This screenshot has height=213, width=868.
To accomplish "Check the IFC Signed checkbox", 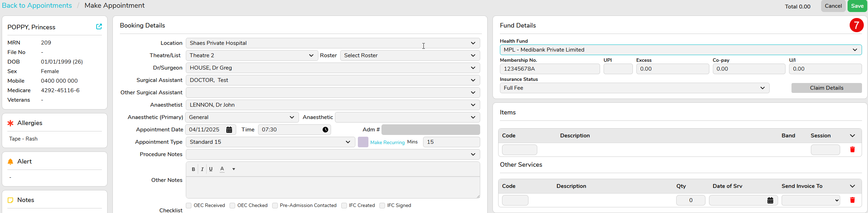I will [382, 206].
